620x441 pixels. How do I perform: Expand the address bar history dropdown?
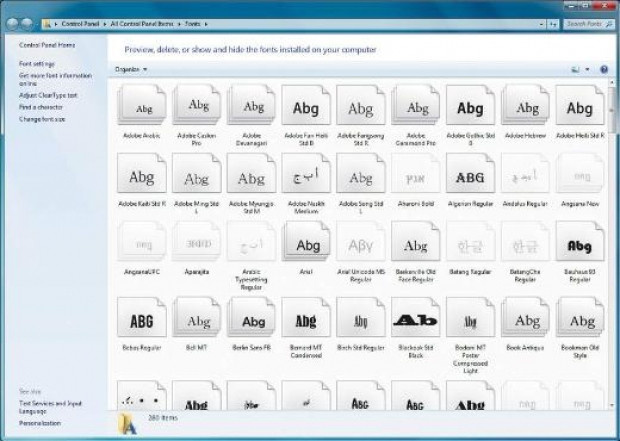[541, 24]
